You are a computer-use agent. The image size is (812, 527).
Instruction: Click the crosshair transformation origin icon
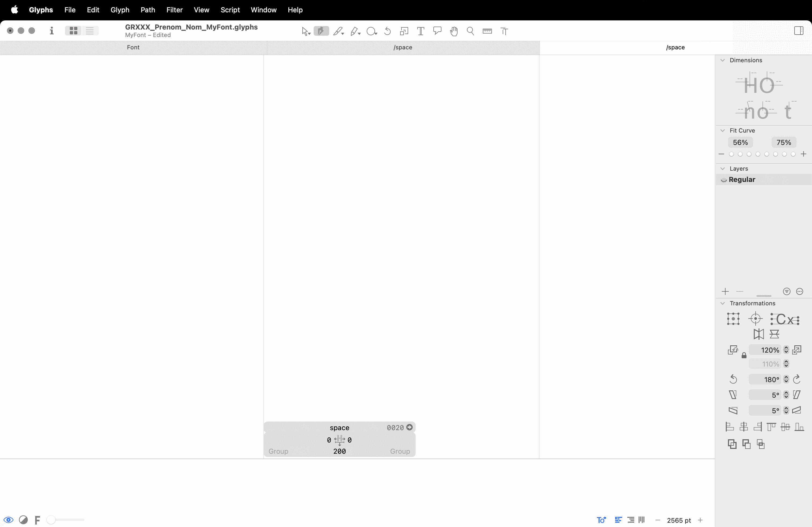point(755,319)
